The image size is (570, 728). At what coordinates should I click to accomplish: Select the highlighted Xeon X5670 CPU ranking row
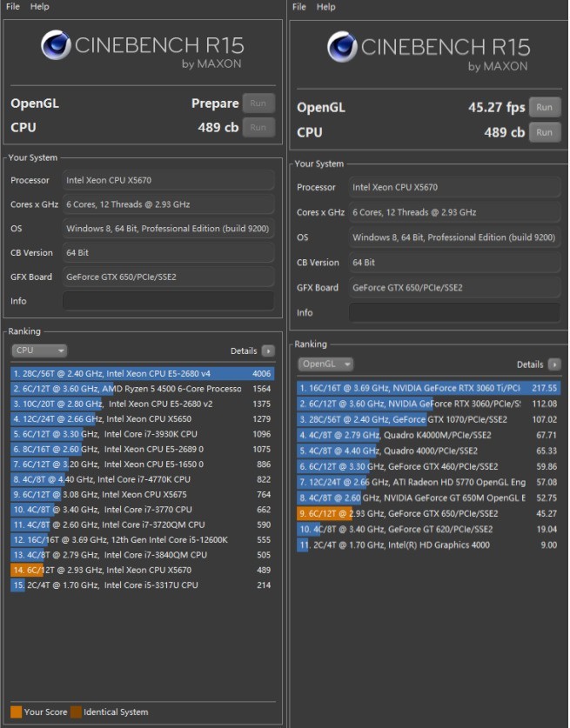(142, 570)
